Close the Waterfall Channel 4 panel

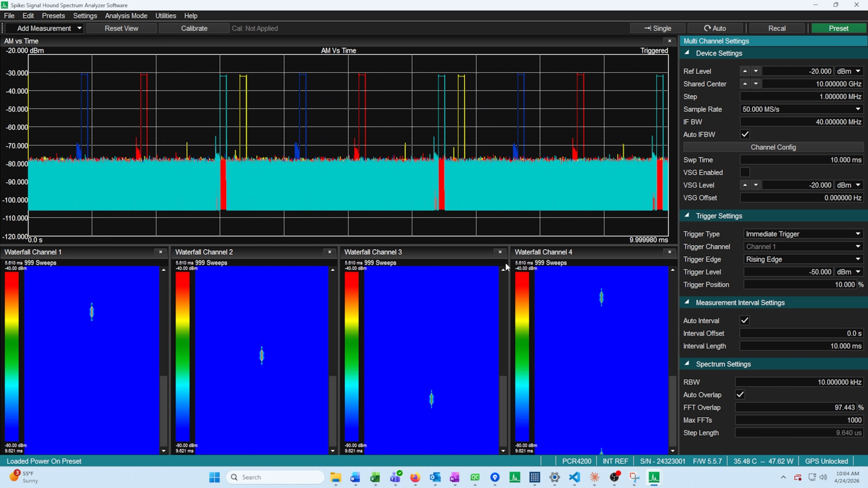pyautogui.click(x=670, y=252)
